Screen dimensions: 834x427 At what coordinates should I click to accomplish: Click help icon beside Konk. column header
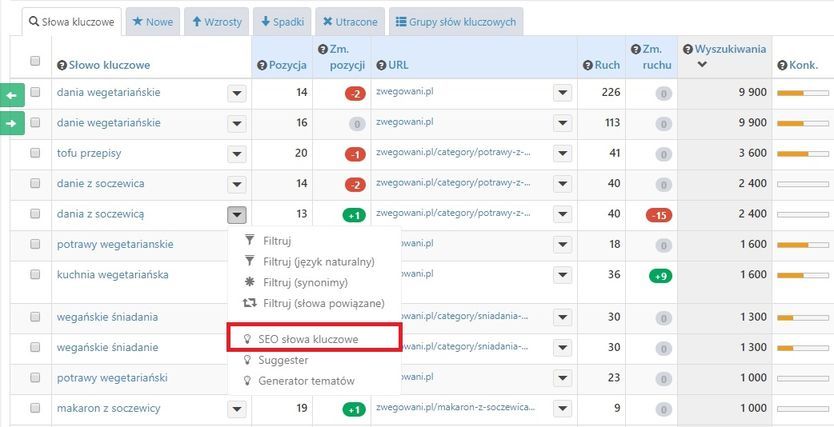tap(782, 65)
